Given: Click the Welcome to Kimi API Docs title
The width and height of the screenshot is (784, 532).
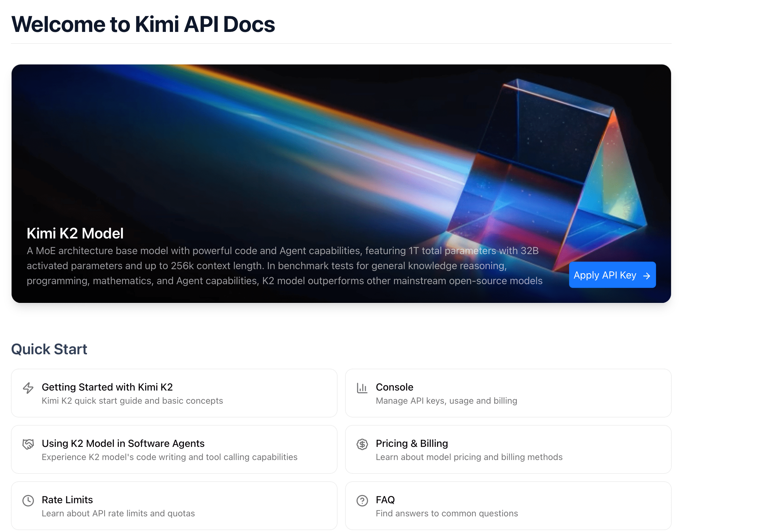Looking at the screenshot, I should point(143,24).
